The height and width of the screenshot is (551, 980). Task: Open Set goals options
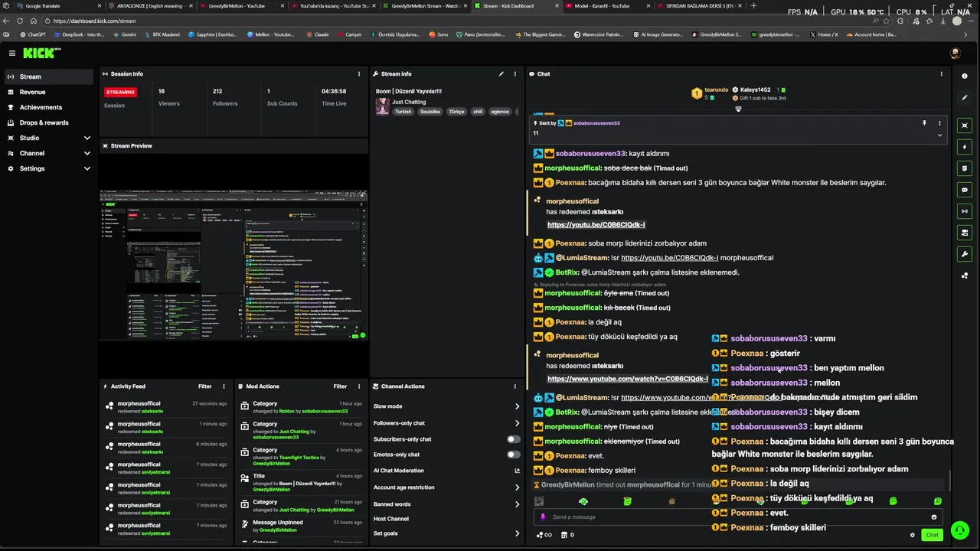point(446,533)
